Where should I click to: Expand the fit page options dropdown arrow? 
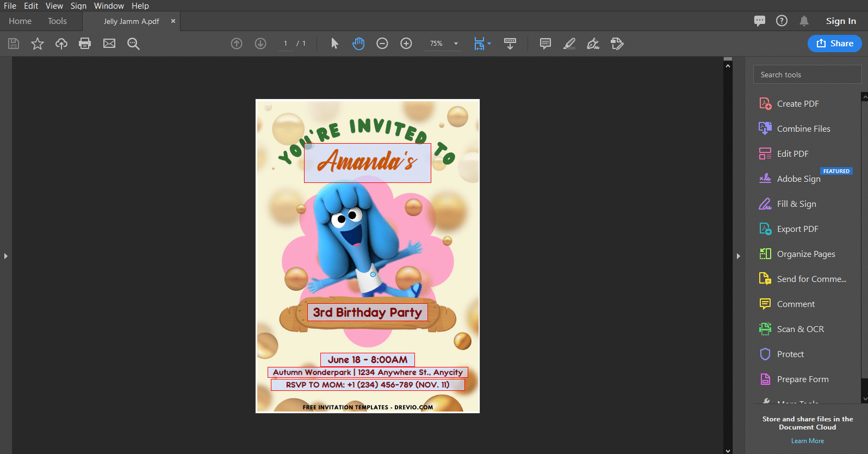pos(489,44)
